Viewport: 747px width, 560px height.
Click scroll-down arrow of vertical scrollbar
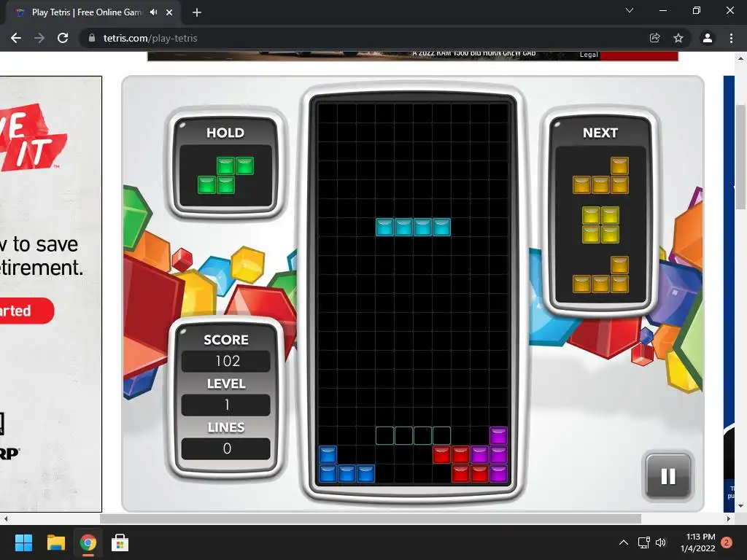point(740,506)
